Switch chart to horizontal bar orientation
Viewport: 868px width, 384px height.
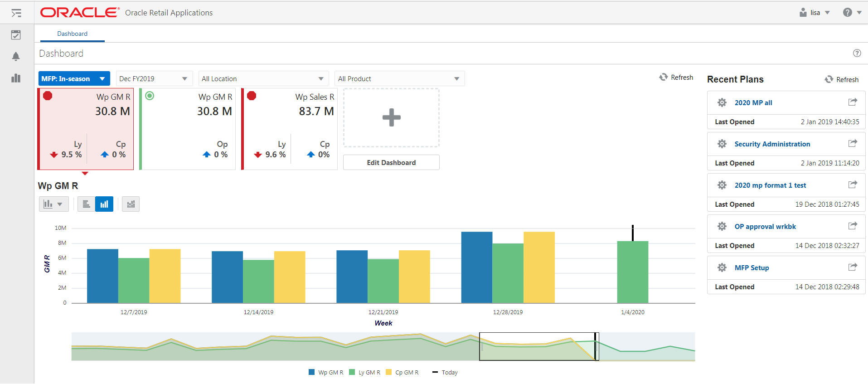(x=86, y=204)
